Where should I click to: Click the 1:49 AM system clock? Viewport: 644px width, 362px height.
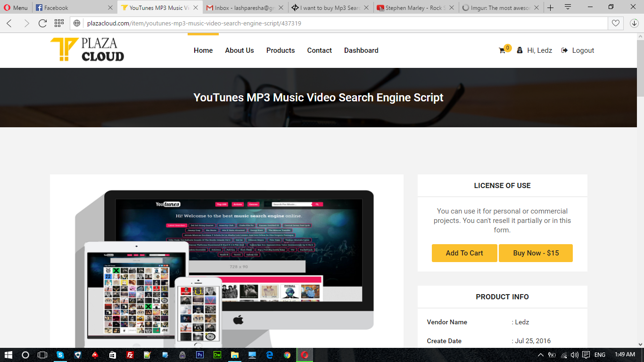click(x=625, y=355)
